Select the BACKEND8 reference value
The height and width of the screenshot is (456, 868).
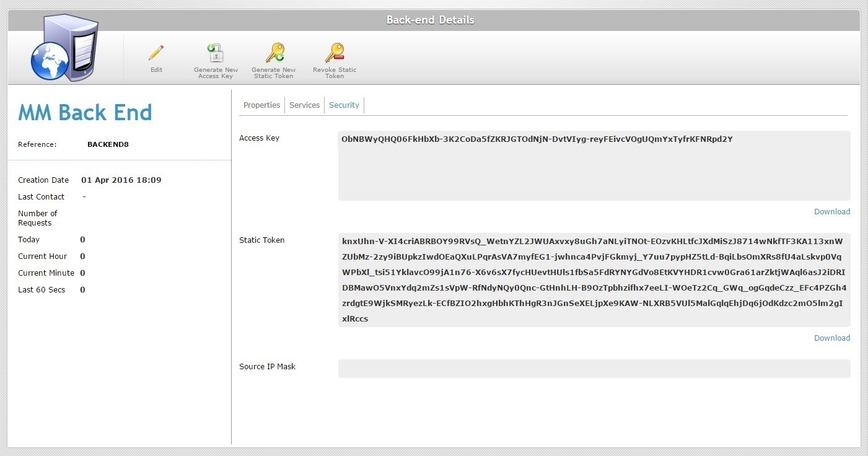[x=108, y=144]
